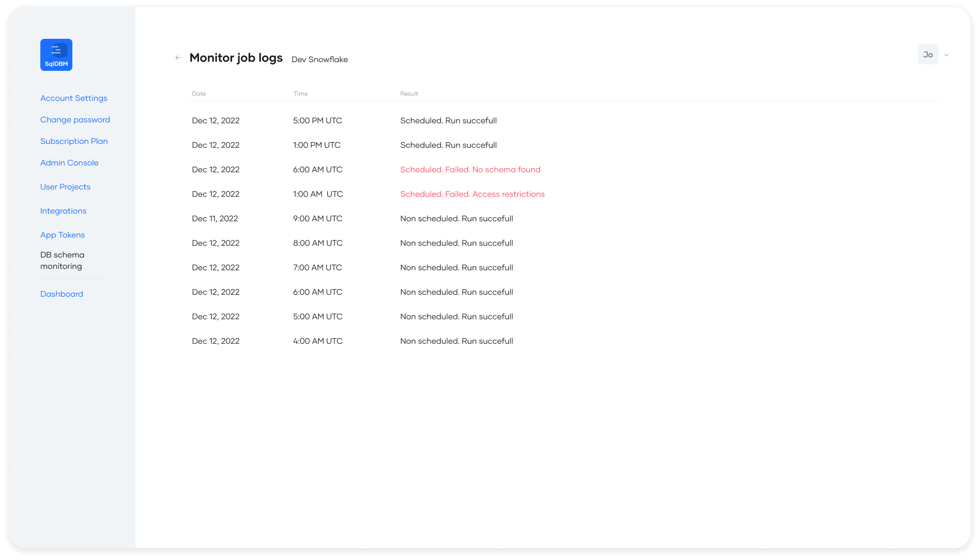Select Integrations in the sidebar
The width and height of the screenshot is (980, 560).
pyautogui.click(x=63, y=211)
